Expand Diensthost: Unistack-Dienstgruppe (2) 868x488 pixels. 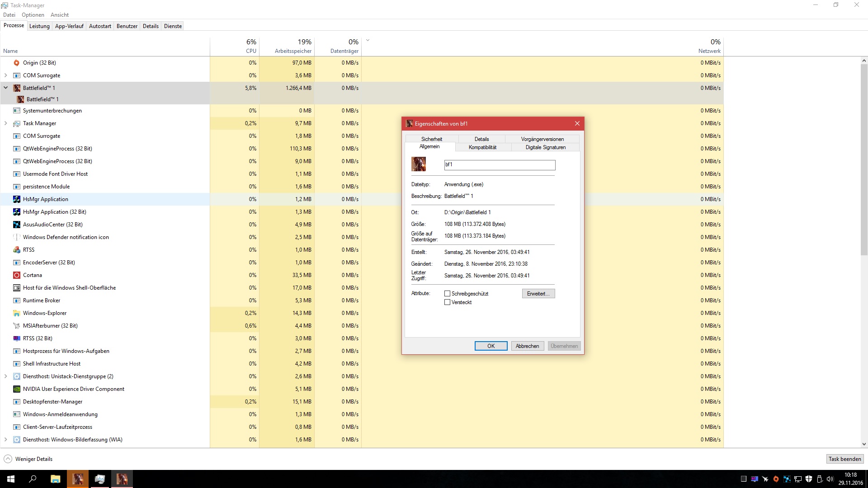tap(6, 376)
